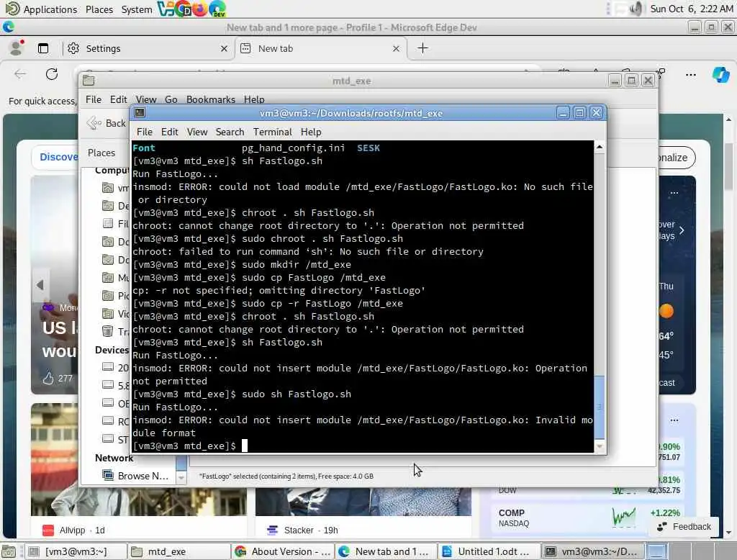Open Edit menu in the terminal
Viewport: 737px width, 560px height.
tap(170, 132)
